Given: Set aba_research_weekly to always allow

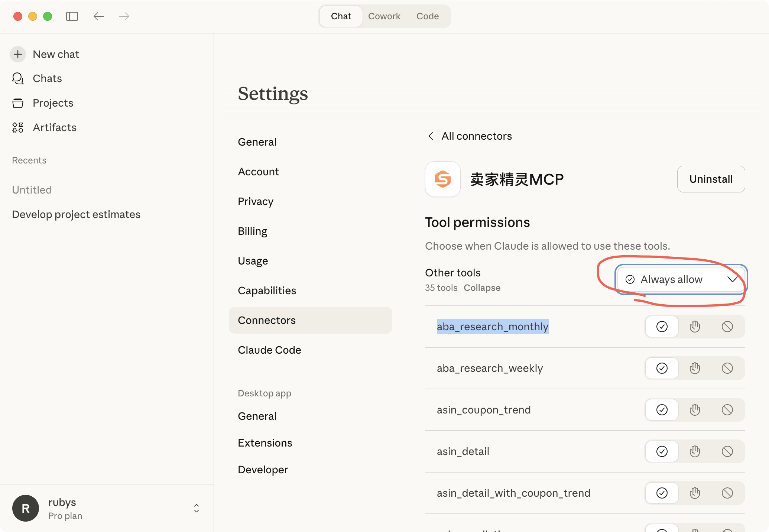Looking at the screenshot, I should tap(662, 368).
